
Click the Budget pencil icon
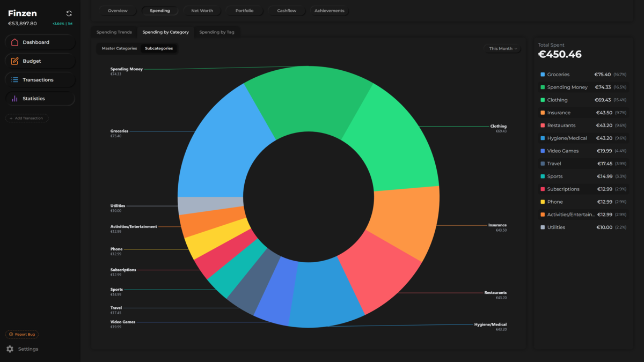(x=14, y=61)
